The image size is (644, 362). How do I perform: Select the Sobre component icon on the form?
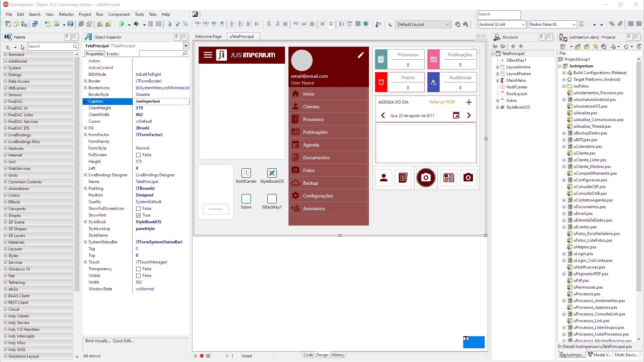[x=246, y=199]
